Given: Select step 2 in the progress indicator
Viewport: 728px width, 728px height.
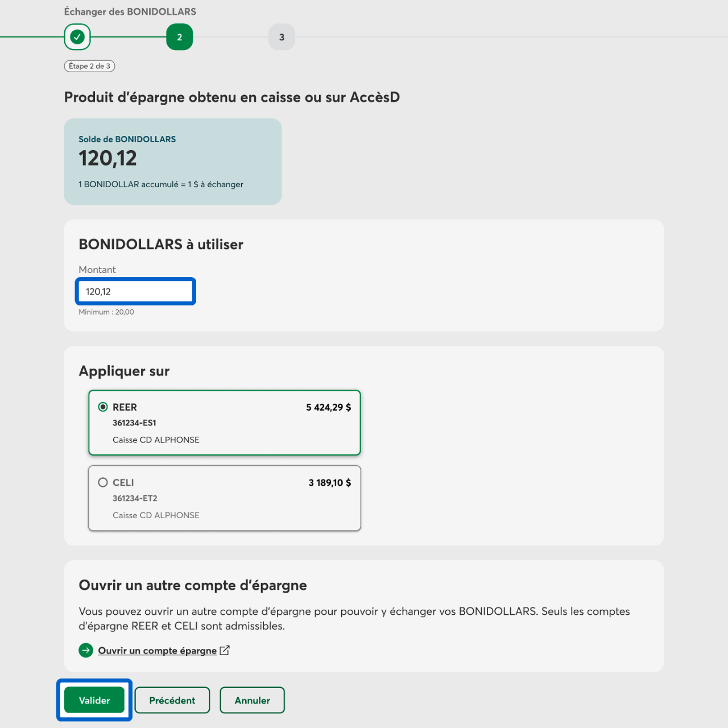Looking at the screenshot, I should (x=179, y=37).
